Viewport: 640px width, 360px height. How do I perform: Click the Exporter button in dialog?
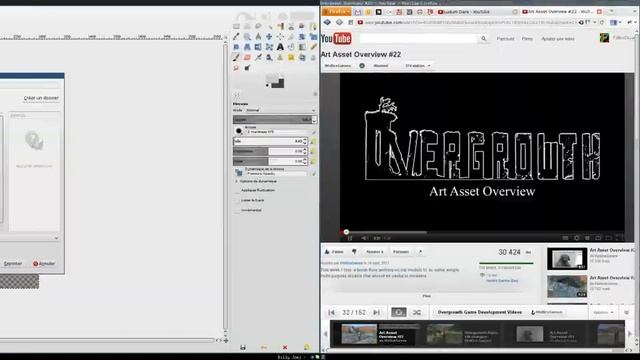[13, 264]
